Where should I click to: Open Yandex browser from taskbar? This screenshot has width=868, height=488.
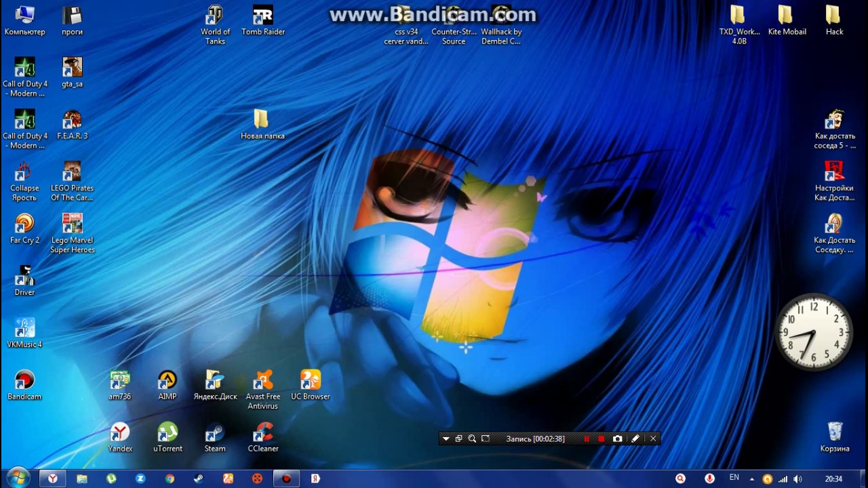[52, 479]
